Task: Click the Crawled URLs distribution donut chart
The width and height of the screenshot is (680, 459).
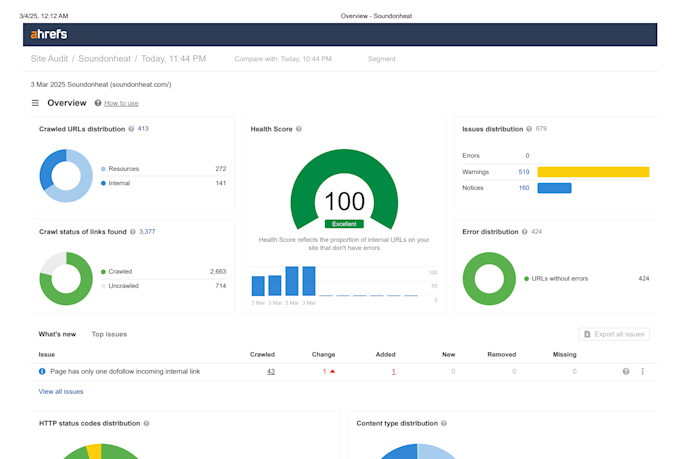Action: [66, 176]
